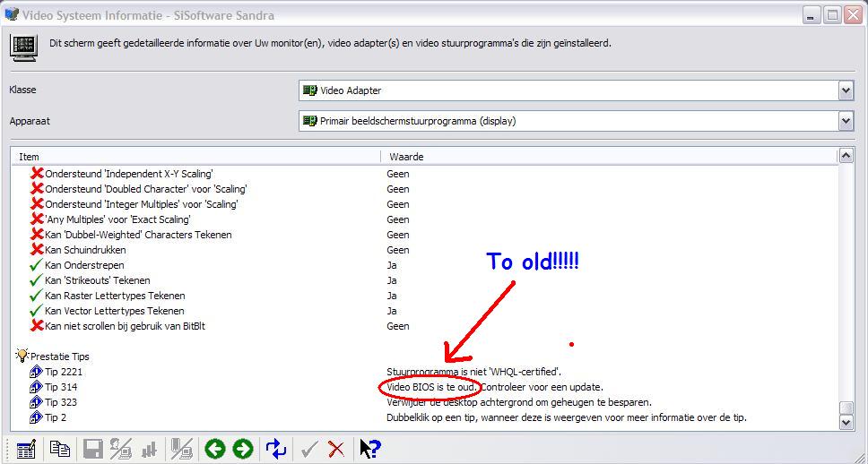Click the green back arrow button
This screenshot has height=464, width=868.
point(214,449)
